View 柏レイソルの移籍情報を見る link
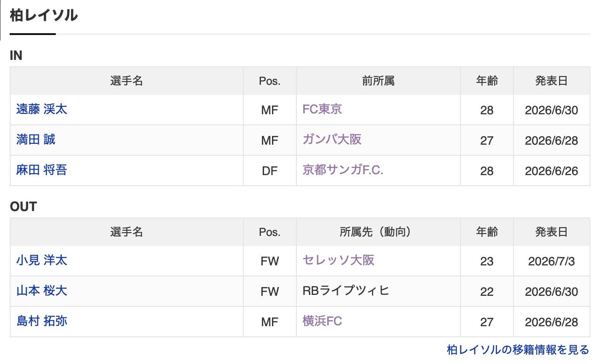Screen dimensions: 602x364 [x=518, y=350]
